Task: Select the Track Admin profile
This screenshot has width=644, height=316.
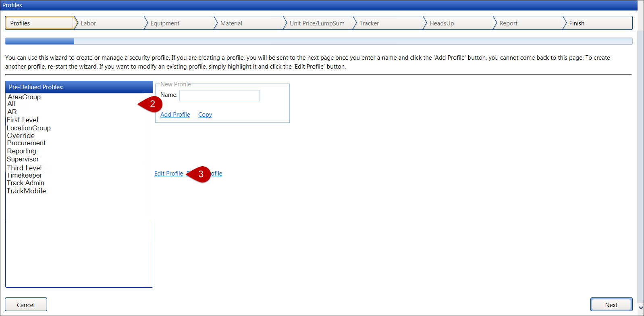Action: 26,183
